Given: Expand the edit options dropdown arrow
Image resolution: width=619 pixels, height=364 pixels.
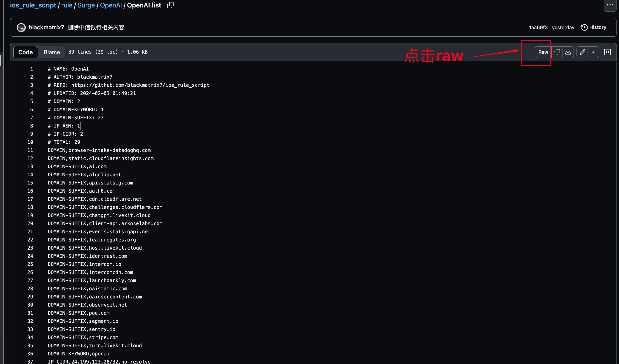Looking at the screenshot, I should tap(593, 52).
